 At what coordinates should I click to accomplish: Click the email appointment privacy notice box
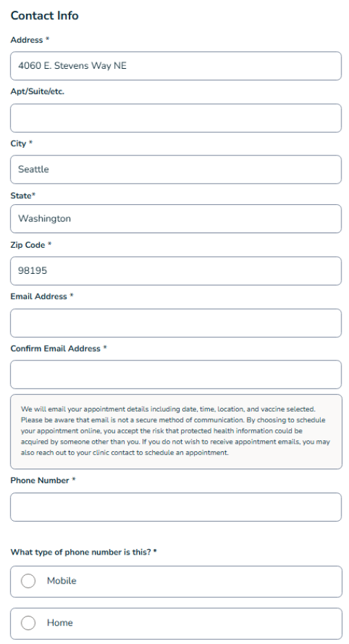pyautogui.click(x=176, y=431)
